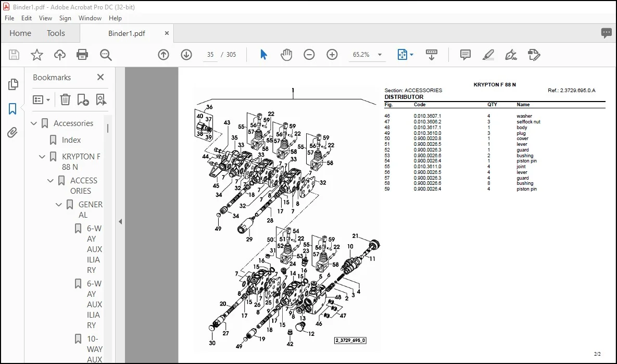This screenshot has width=617, height=364.
Task: Go to the next page arrow
Action: (186, 55)
